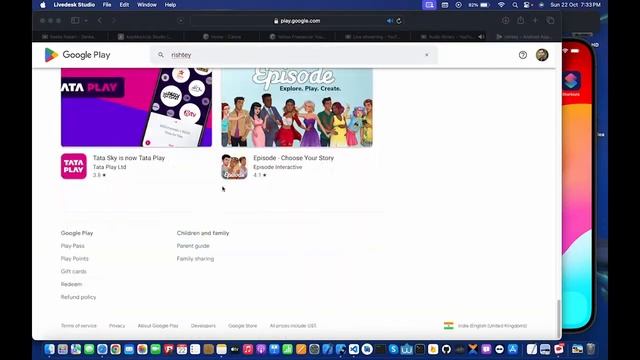Click the Tata Play app icon
The width and height of the screenshot is (640, 360).
74,166
